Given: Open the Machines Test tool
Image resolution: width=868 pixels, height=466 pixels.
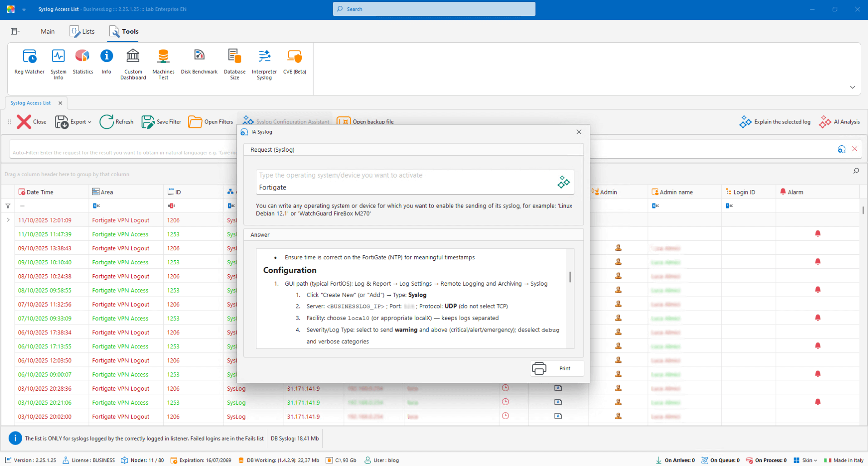Looking at the screenshot, I should click(163, 64).
